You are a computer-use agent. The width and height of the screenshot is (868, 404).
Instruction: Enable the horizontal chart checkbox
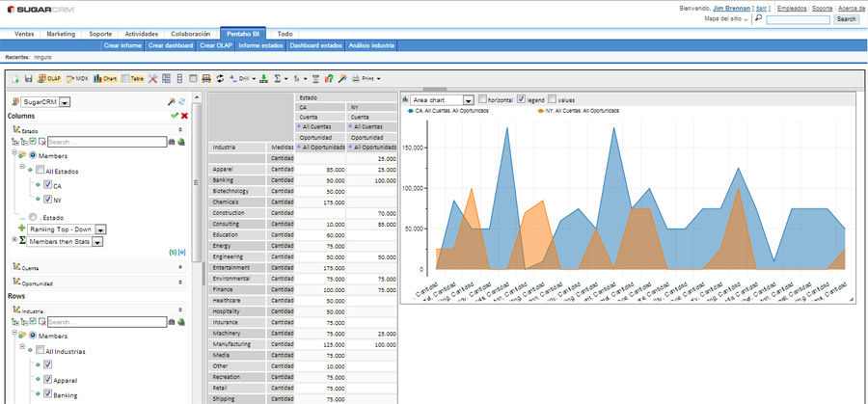click(482, 99)
